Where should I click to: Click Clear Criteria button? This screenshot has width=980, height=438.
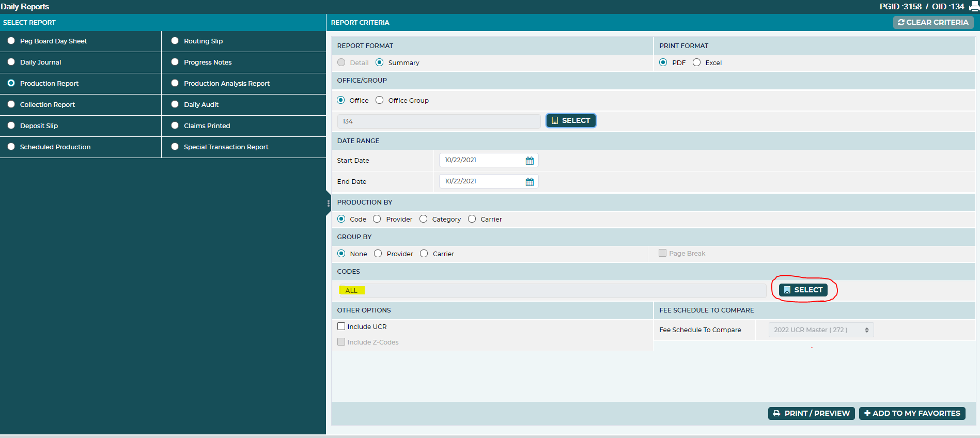[x=933, y=22]
